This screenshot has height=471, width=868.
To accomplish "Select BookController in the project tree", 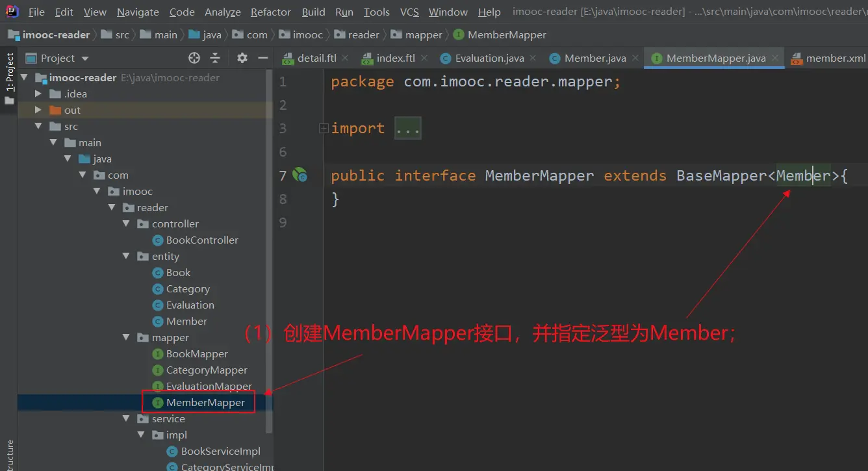I will pyautogui.click(x=202, y=240).
